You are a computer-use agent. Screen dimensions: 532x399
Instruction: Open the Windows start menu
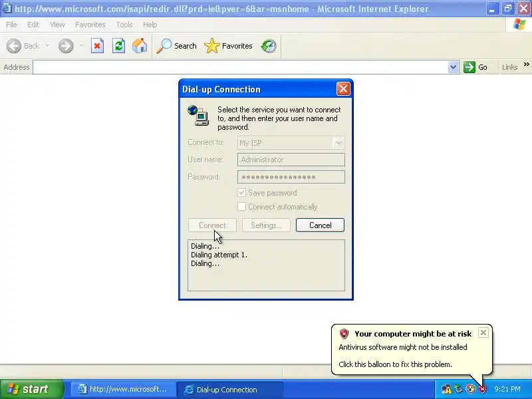[31, 389]
